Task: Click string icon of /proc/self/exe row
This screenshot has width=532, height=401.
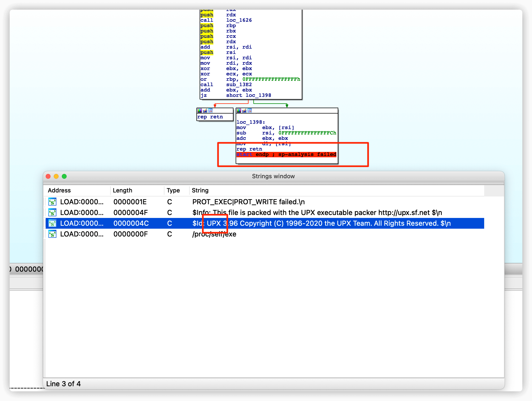Action: pos(52,234)
